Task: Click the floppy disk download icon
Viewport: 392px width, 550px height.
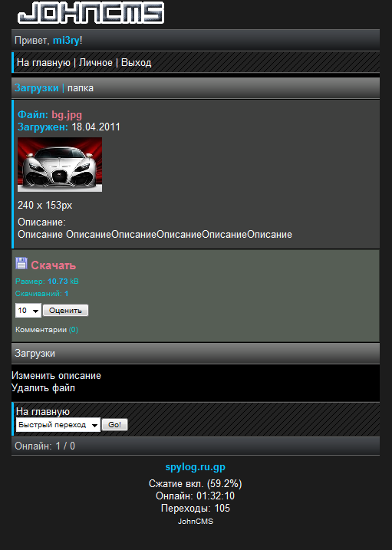Action: pyautogui.click(x=21, y=263)
